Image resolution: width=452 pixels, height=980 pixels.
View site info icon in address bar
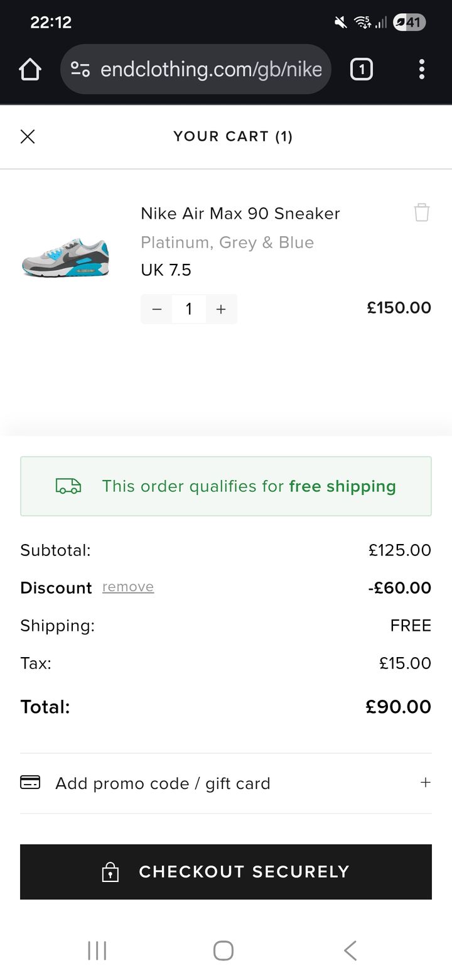80,69
